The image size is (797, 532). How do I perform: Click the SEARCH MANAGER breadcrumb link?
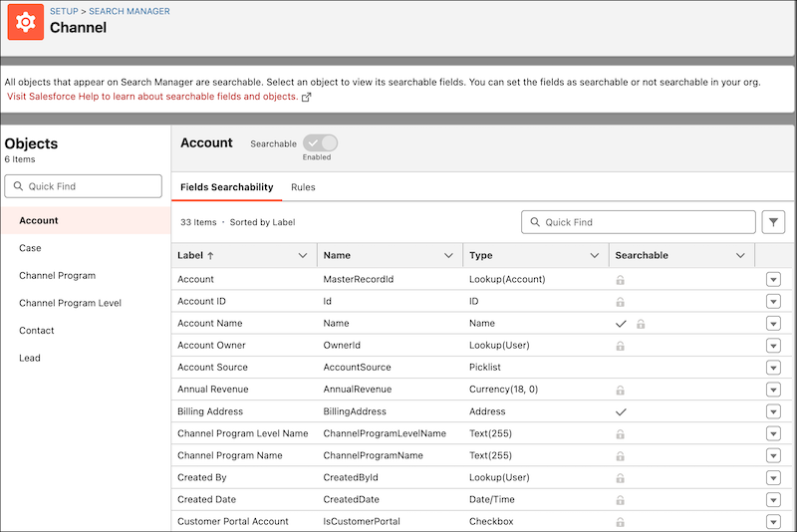point(130,11)
